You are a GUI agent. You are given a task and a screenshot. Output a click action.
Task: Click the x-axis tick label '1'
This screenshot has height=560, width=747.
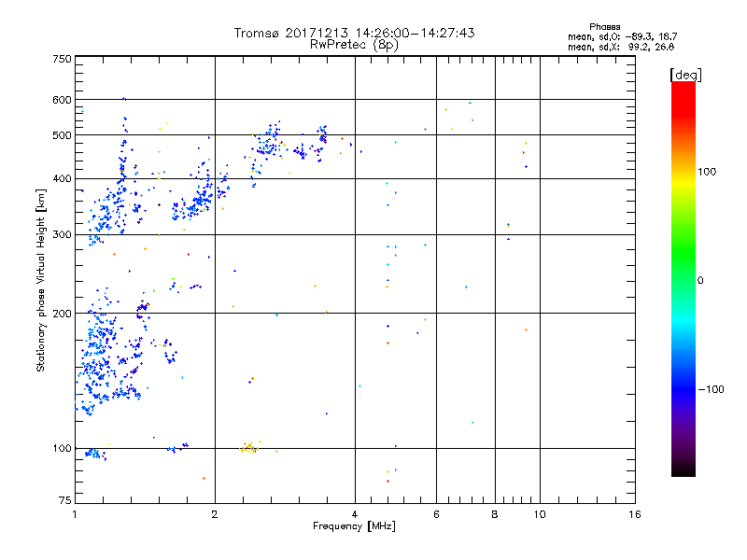point(75,514)
